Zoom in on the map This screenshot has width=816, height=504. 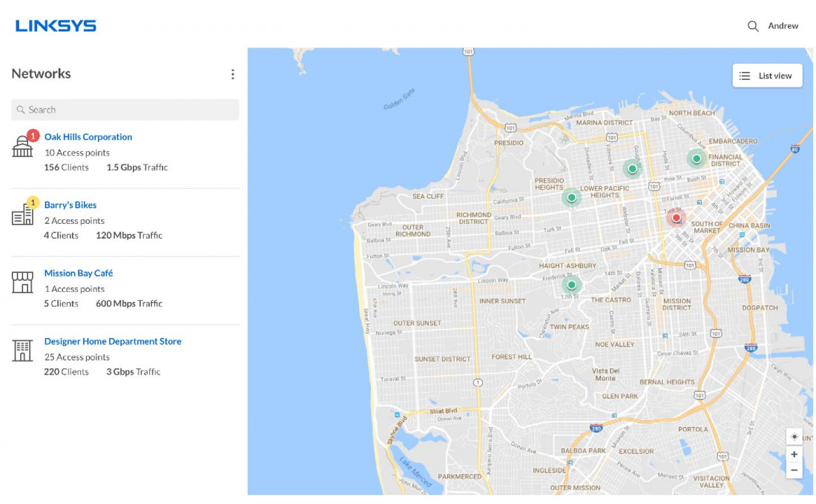pyautogui.click(x=794, y=454)
